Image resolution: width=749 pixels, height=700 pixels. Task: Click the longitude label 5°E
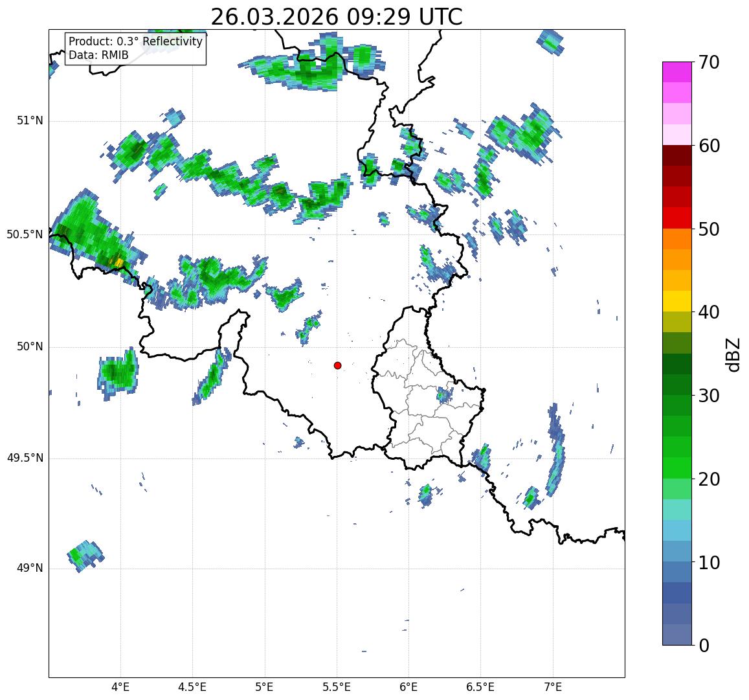point(264,688)
